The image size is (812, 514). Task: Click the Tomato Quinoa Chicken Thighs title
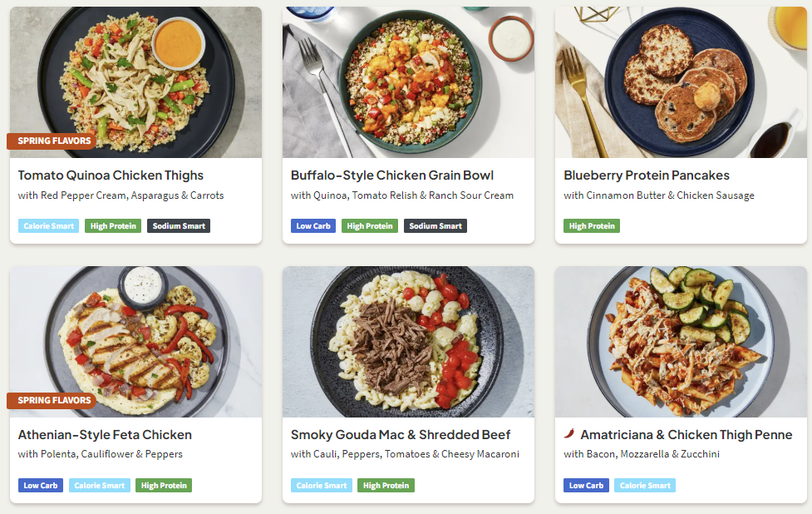pyautogui.click(x=111, y=175)
